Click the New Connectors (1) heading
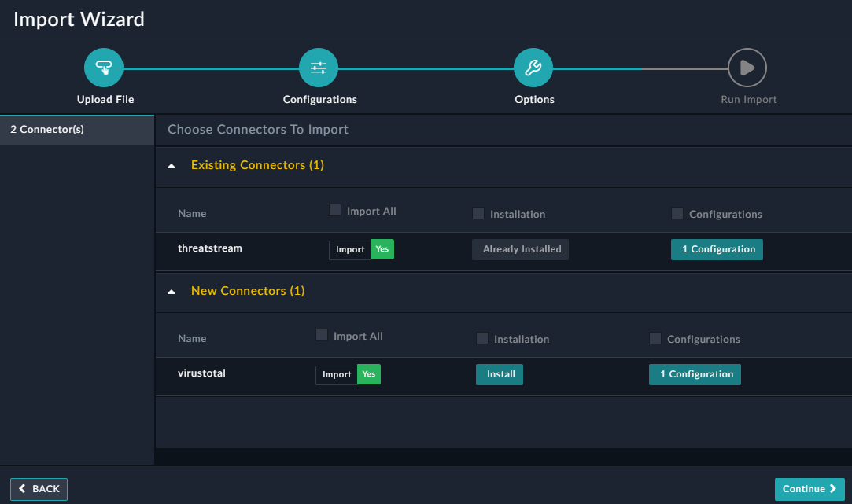 (x=248, y=291)
